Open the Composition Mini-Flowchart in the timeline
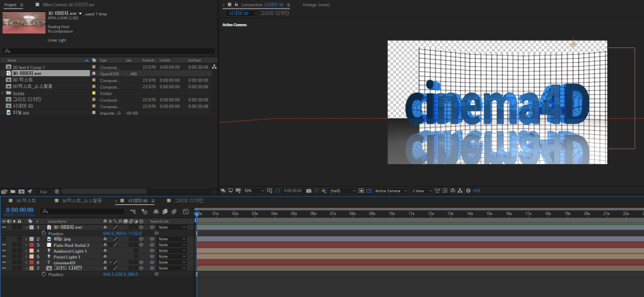644x297 pixels. pyautogui.click(x=133, y=212)
